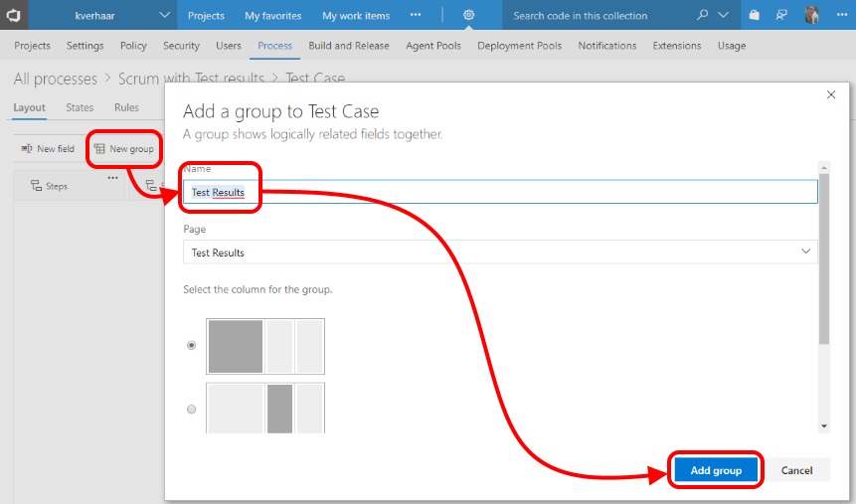Go to the All processes breadcrumb
The height and width of the screenshot is (504, 856).
55,80
